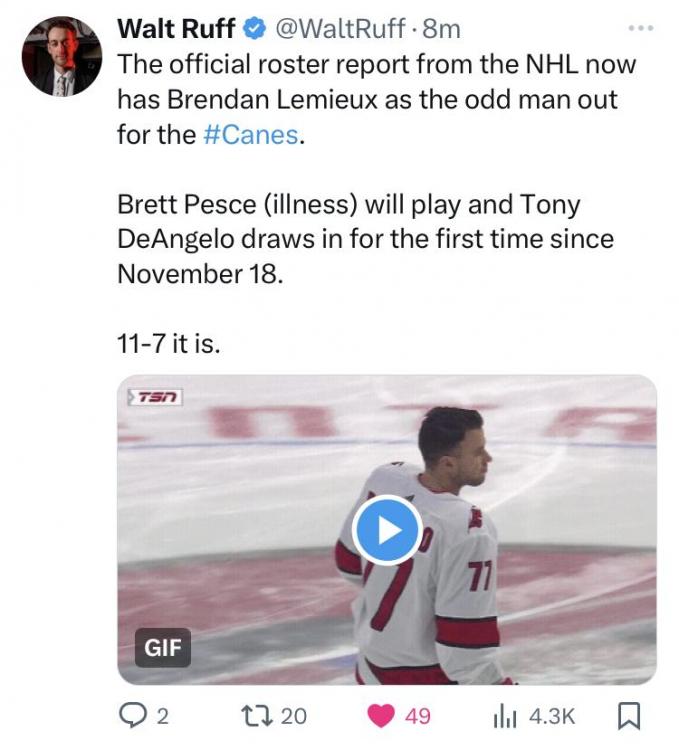Click the GIF label badge
The width and height of the screenshot is (679, 750).
click(163, 647)
